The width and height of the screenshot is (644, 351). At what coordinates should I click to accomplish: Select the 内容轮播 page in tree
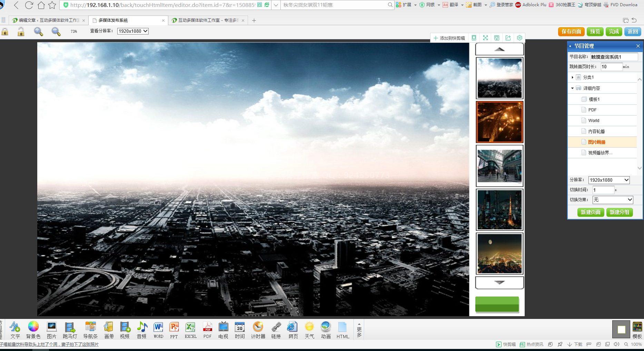[596, 131]
